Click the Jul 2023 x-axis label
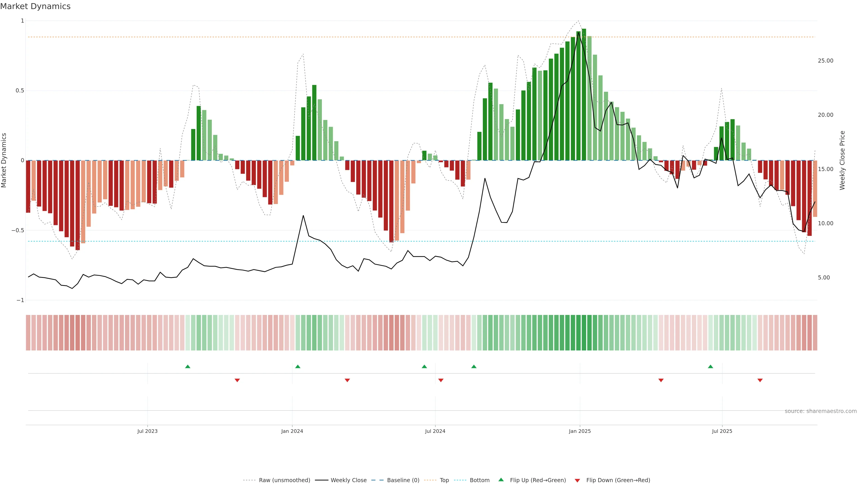Screen dimensions: 868x488 tap(147, 431)
